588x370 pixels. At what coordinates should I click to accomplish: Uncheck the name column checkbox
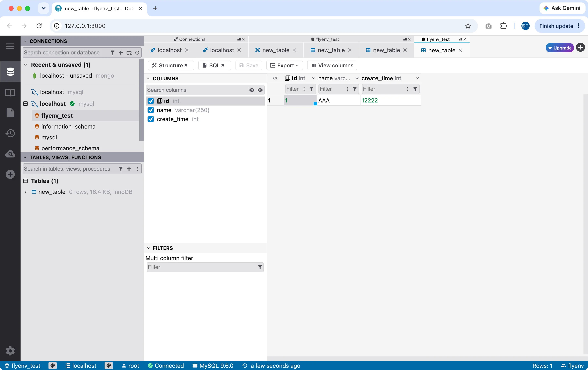pos(151,110)
